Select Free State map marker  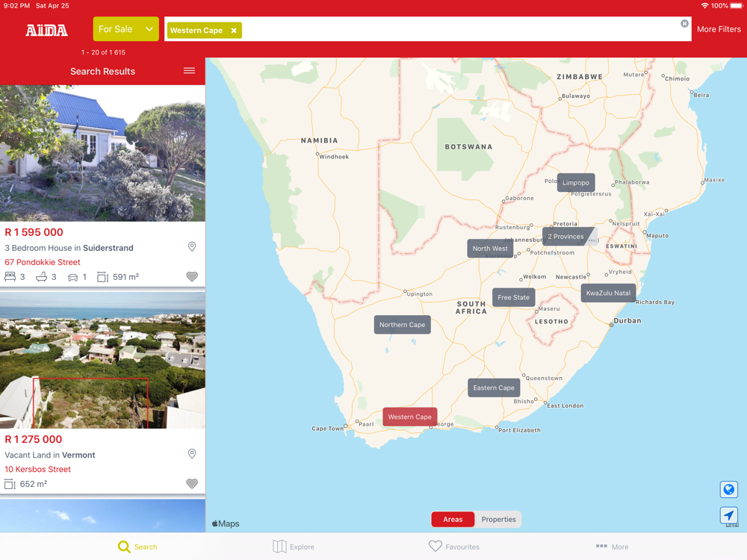514,298
